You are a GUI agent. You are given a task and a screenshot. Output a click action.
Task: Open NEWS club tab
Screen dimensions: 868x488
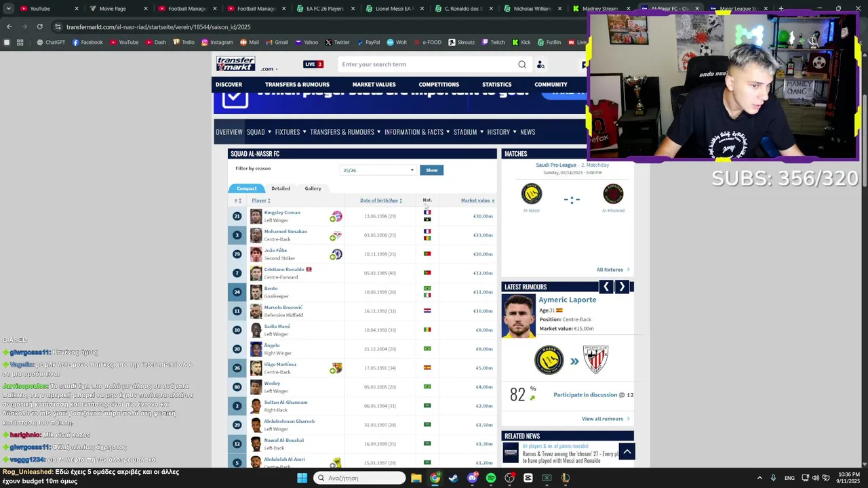tap(528, 131)
